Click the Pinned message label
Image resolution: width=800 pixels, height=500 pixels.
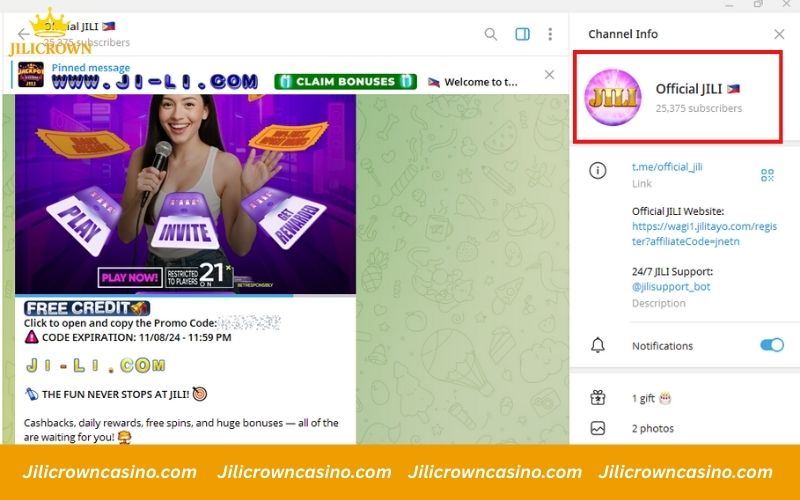91,67
